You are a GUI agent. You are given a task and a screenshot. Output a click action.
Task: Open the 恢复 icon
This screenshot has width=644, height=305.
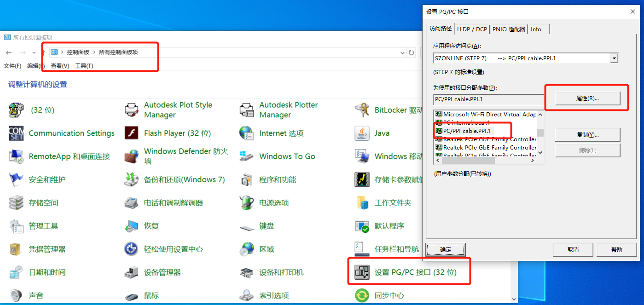coord(132,226)
